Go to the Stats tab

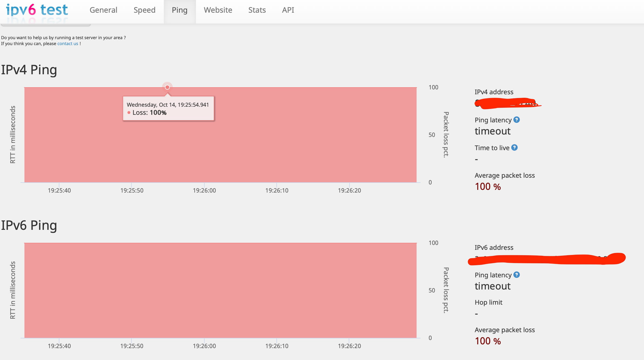pos(257,10)
